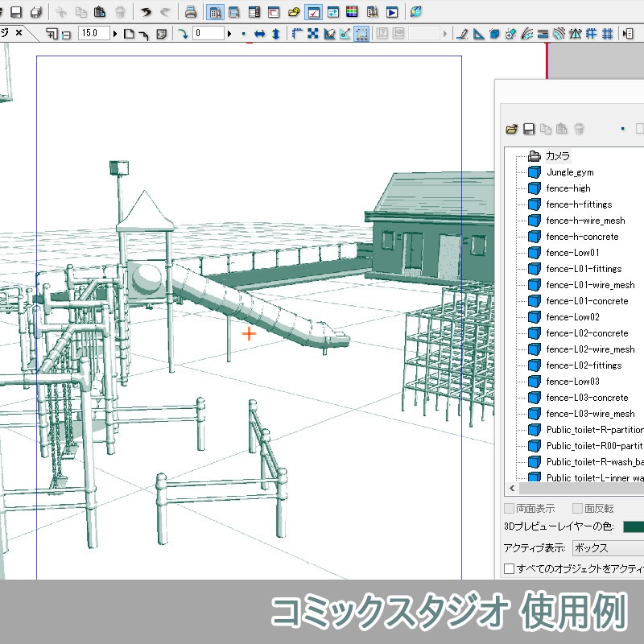Viewport: 644px width, 644px height.
Task: Redo the last undone action
Action: tap(165, 12)
